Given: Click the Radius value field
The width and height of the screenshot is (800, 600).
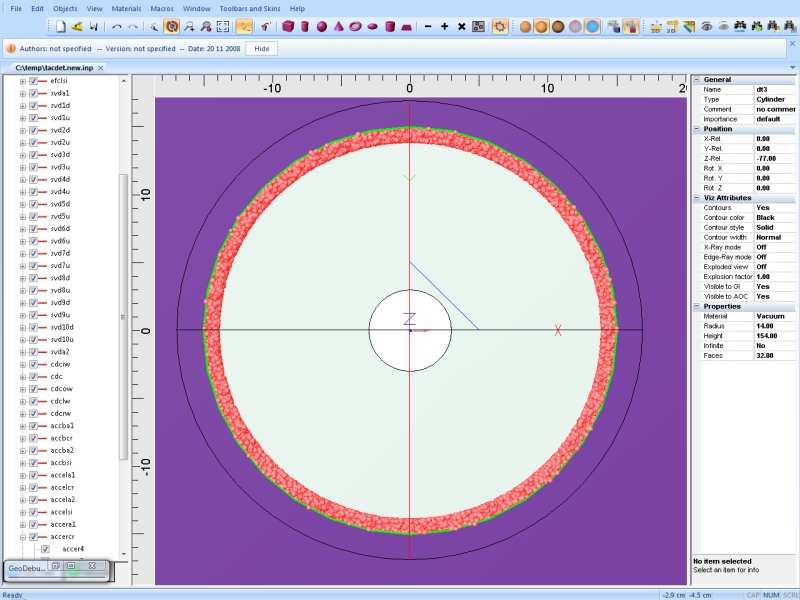Looking at the screenshot, I should coord(774,326).
